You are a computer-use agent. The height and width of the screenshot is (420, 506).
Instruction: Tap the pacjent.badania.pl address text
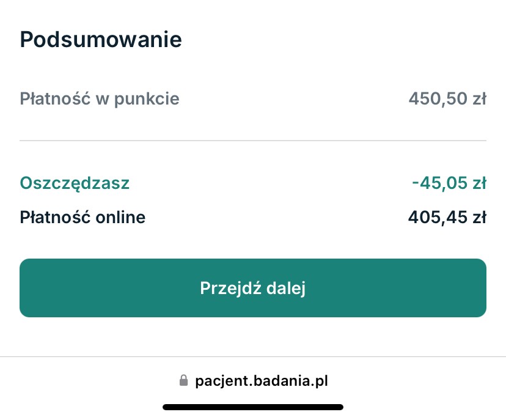262,381
